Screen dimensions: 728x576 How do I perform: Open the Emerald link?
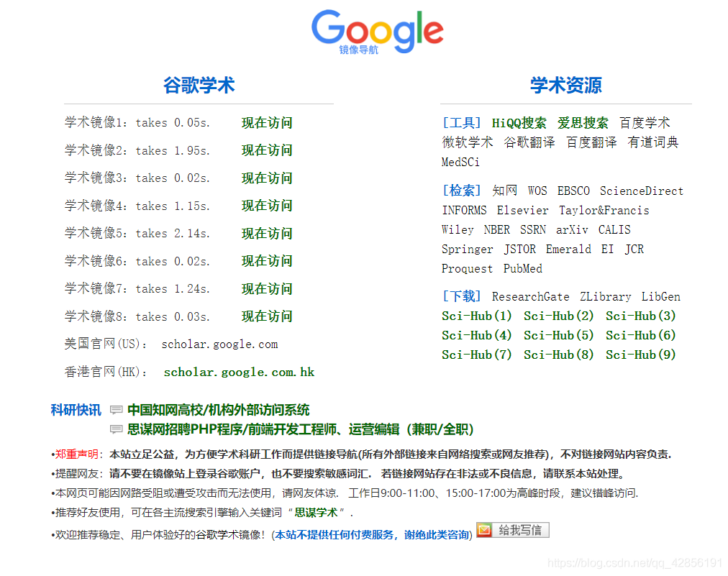click(568, 250)
